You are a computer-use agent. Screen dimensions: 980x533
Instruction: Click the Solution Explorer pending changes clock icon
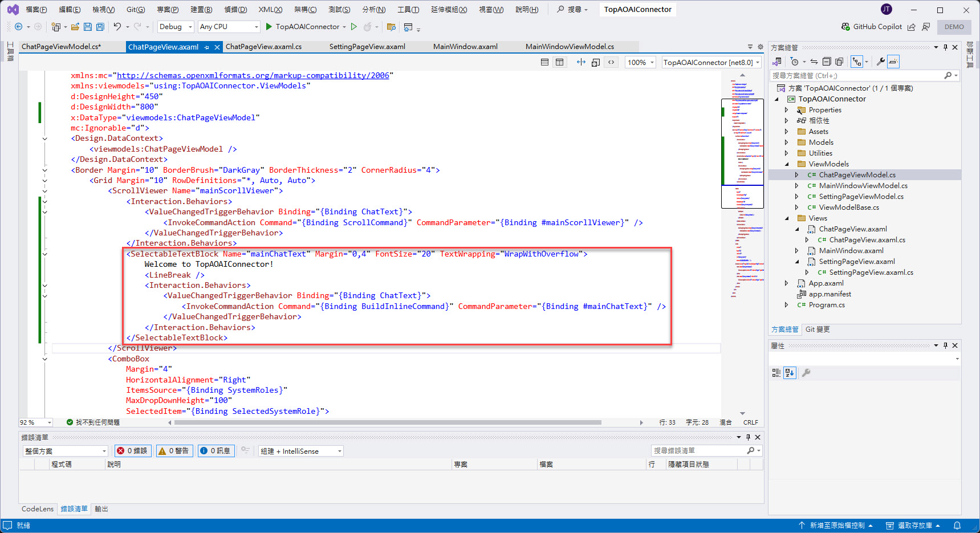(x=795, y=62)
